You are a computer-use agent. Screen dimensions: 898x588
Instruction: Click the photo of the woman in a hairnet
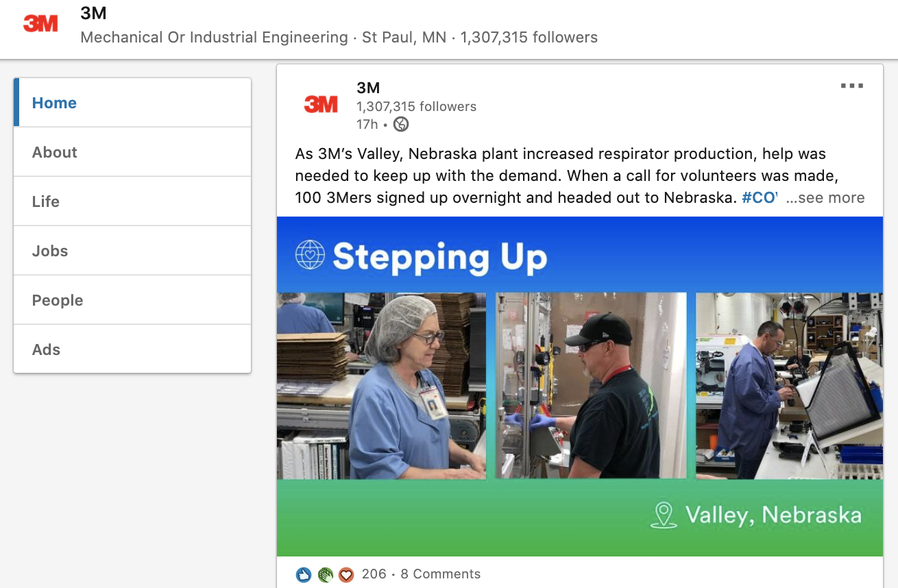pyautogui.click(x=381, y=386)
